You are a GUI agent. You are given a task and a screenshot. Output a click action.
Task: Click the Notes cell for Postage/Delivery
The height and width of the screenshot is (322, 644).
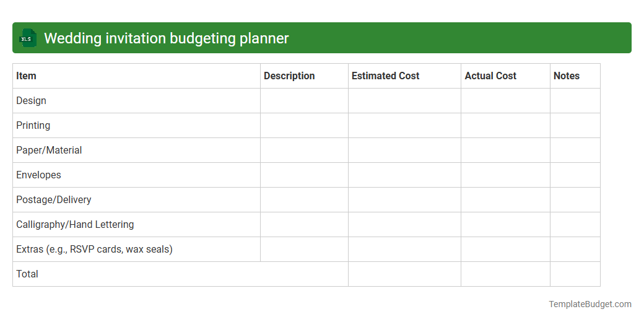(x=575, y=199)
